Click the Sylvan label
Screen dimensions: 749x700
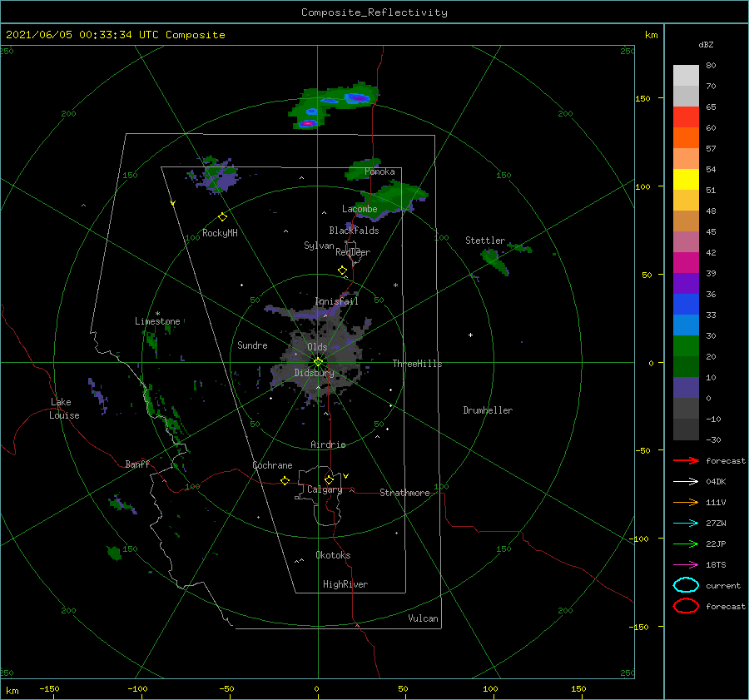(x=319, y=246)
